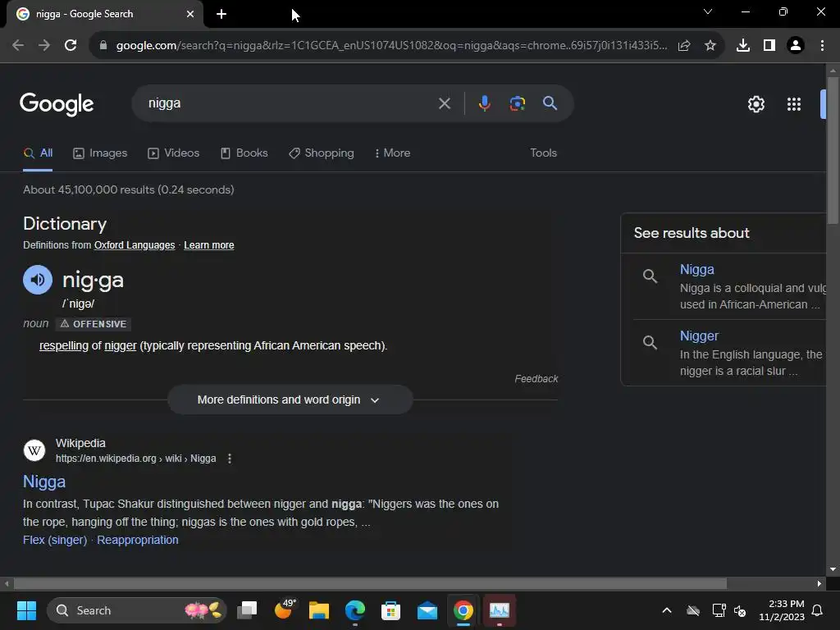Click the horizontal scrollbar thumb
Image resolution: width=840 pixels, height=630 pixels.
click(370, 583)
